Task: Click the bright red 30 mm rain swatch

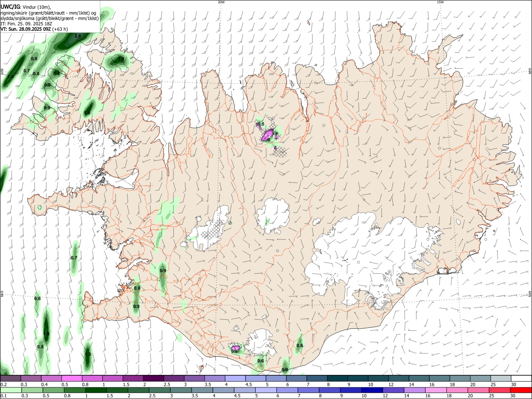Action: pyautogui.click(x=521, y=390)
